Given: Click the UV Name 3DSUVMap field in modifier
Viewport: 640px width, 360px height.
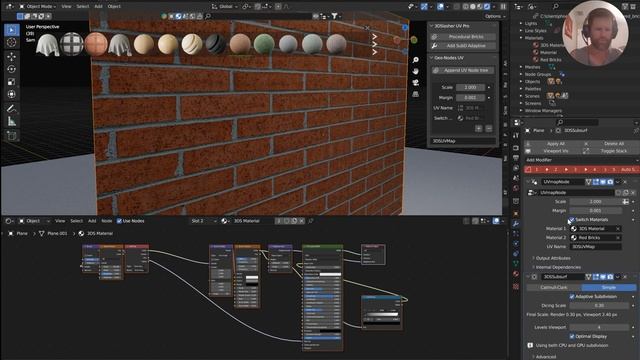Looking at the screenshot, I should tap(596, 247).
